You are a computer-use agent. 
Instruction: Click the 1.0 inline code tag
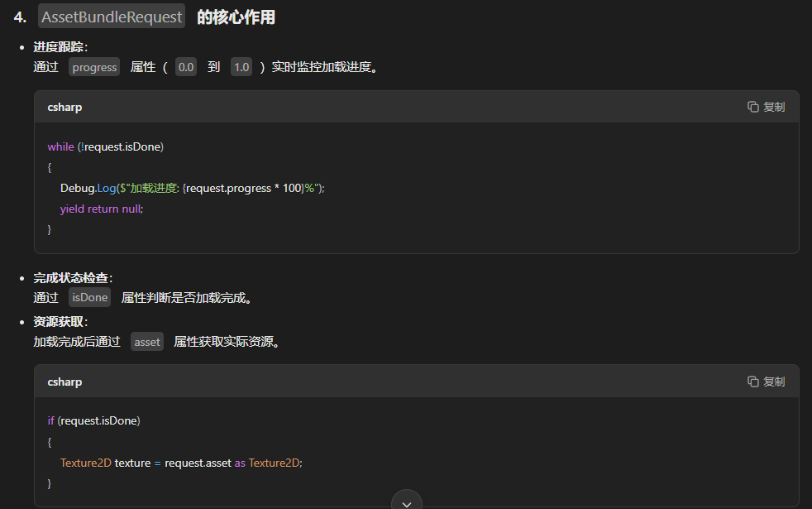tap(241, 67)
